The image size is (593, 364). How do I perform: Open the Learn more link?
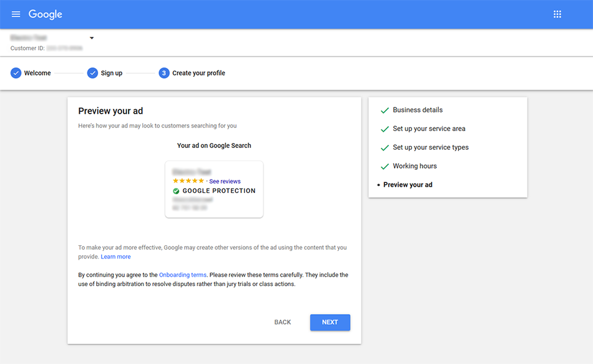tap(115, 257)
